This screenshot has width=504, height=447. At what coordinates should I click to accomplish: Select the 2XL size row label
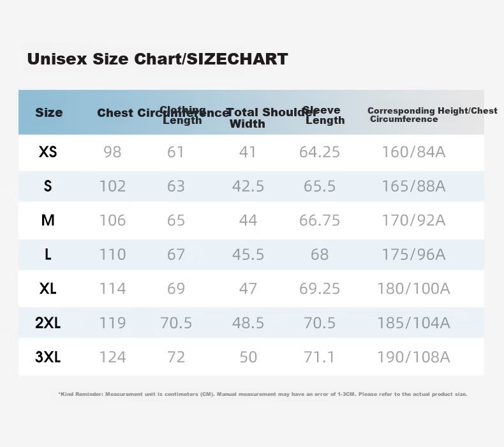point(48,322)
